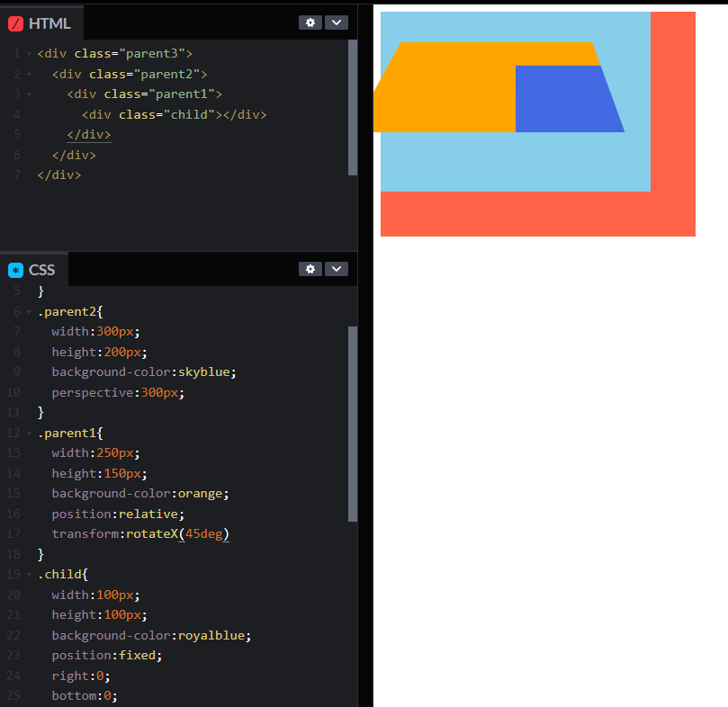The height and width of the screenshot is (707, 728).
Task: Click 'background-color:royalblue;' line
Action: [151, 635]
